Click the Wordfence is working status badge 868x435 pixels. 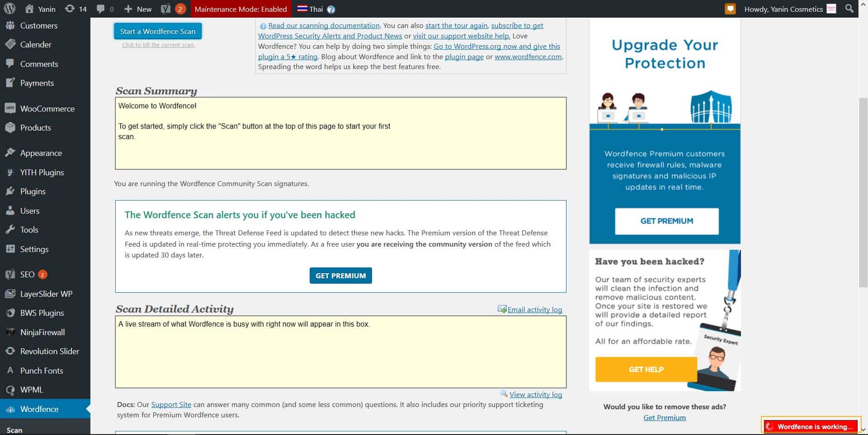click(x=811, y=426)
